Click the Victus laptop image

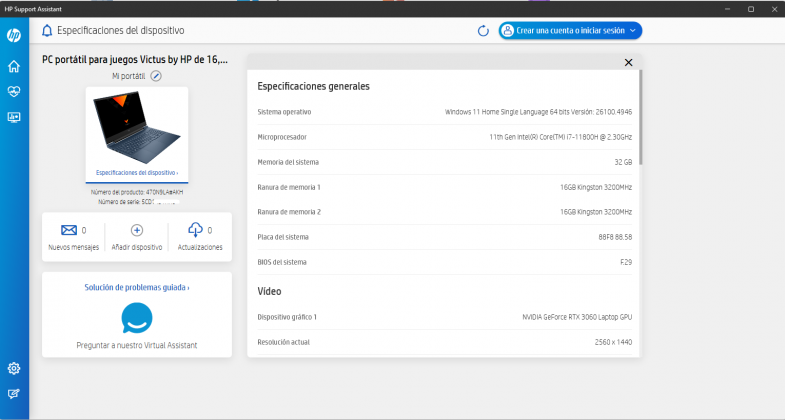point(137,127)
